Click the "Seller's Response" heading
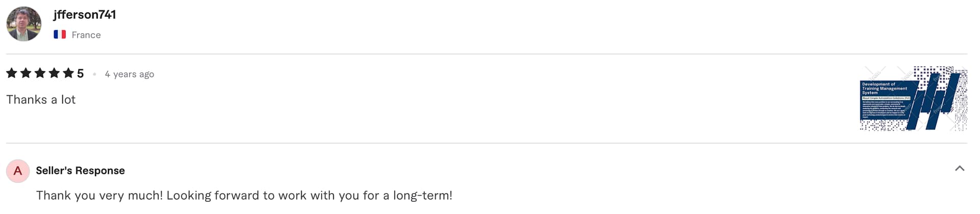980x214 pixels. [80, 171]
